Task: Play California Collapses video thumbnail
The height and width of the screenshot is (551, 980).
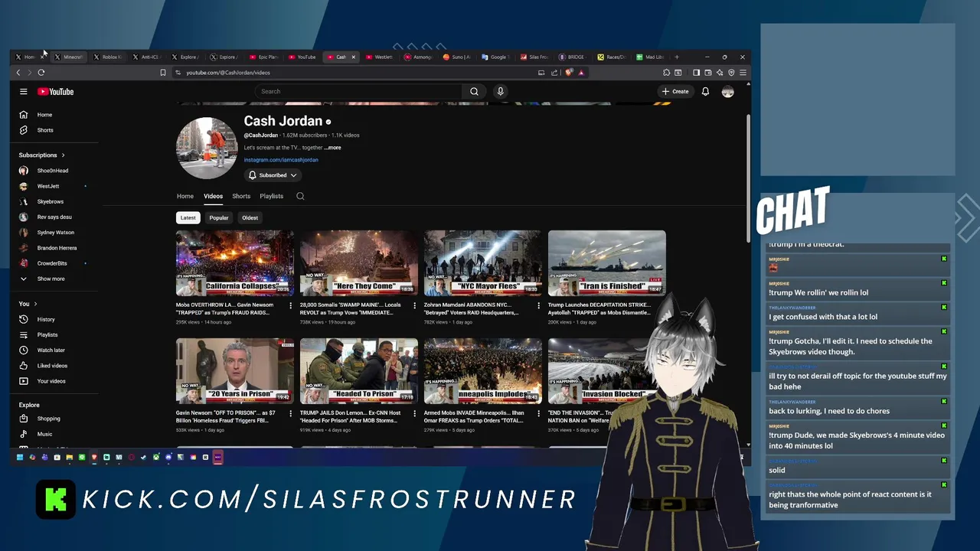Action: 235,263
